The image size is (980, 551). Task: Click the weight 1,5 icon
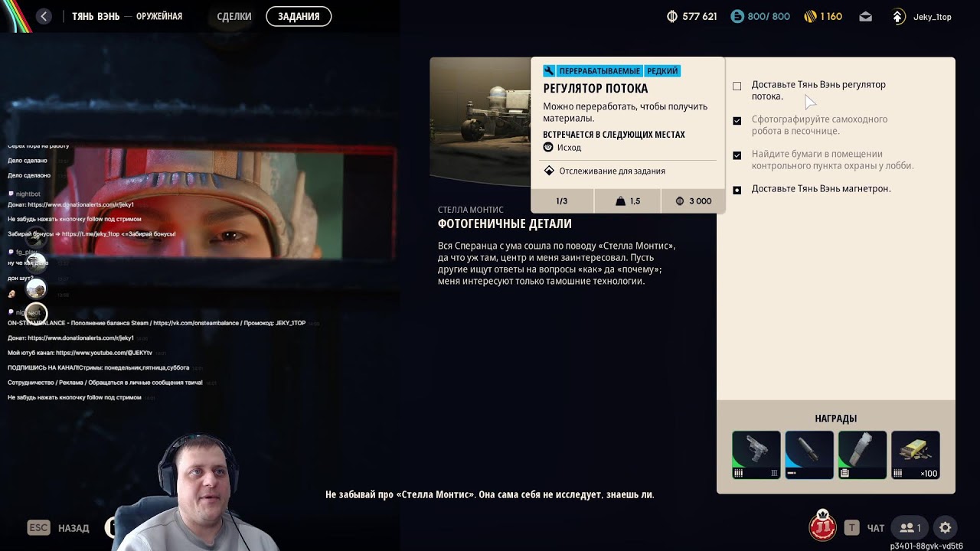click(621, 201)
